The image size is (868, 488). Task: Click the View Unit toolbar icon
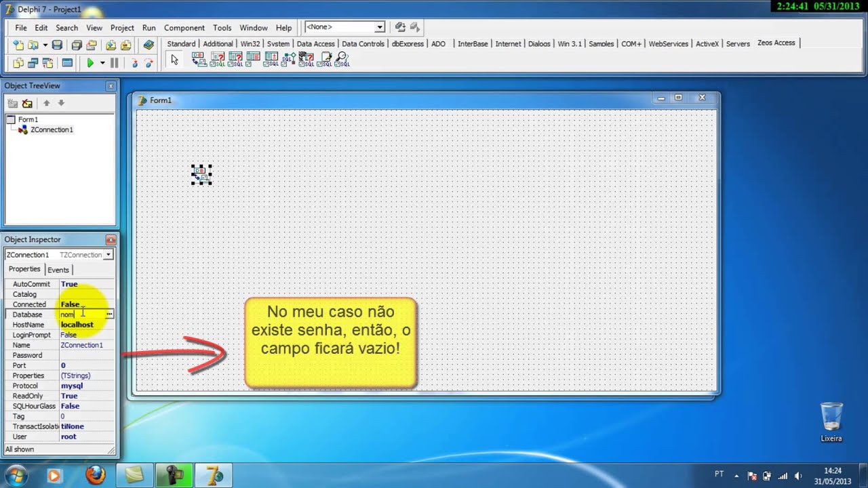[x=18, y=63]
